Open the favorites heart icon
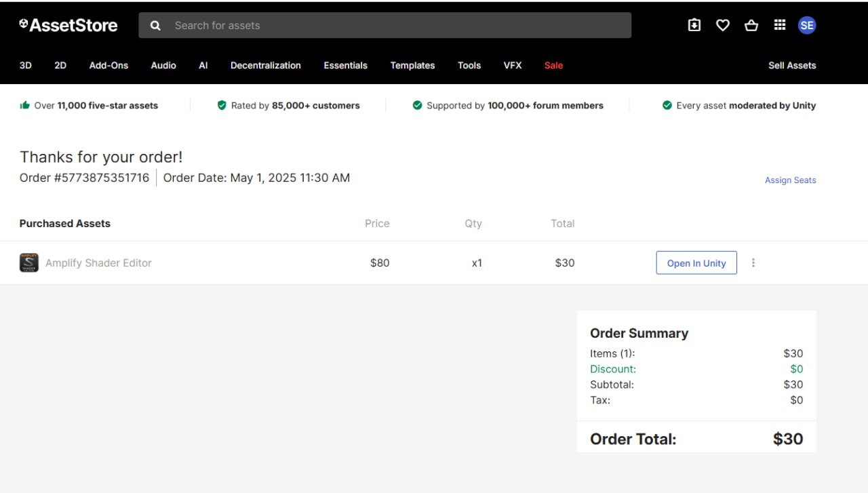This screenshot has width=868, height=493. pyautogui.click(x=723, y=25)
